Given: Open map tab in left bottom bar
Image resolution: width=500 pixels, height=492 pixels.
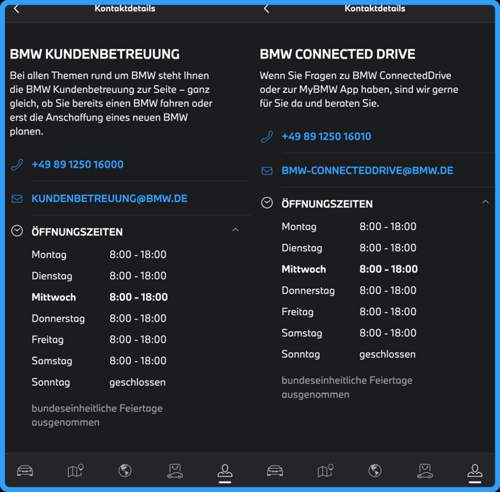Looking at the screenshot, I should [75, 471].
